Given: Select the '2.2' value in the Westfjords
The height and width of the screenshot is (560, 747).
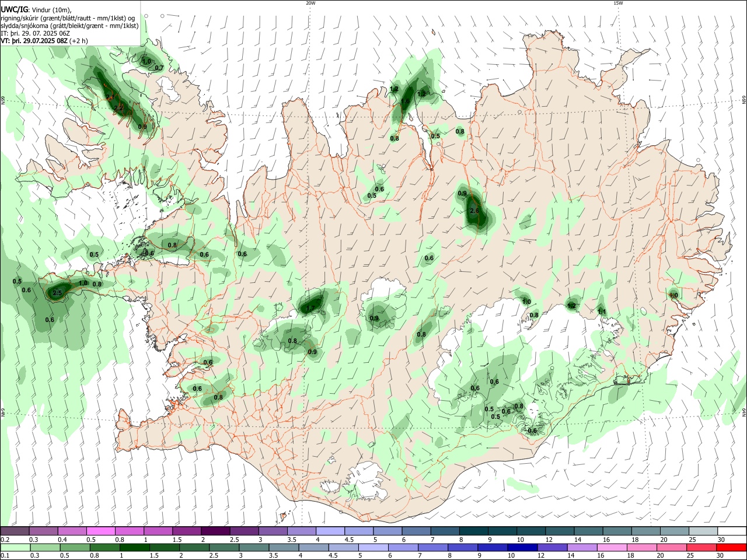Looking at the screenshot, I should pyautogui.click(x=118, y=108).
